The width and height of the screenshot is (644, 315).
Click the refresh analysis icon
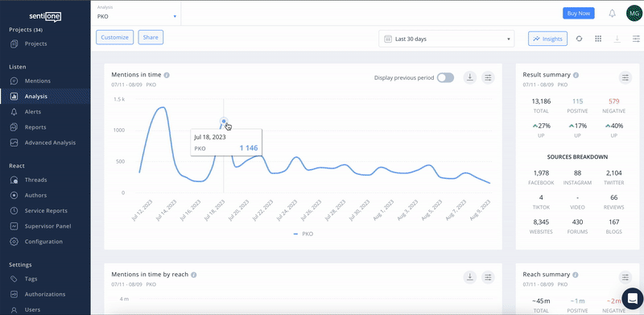(x=579, y=39)
